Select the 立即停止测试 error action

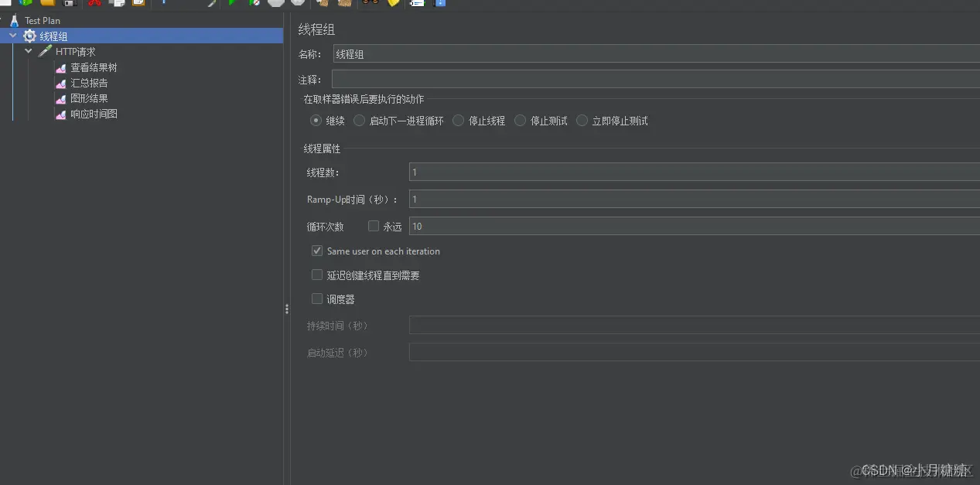582,121
